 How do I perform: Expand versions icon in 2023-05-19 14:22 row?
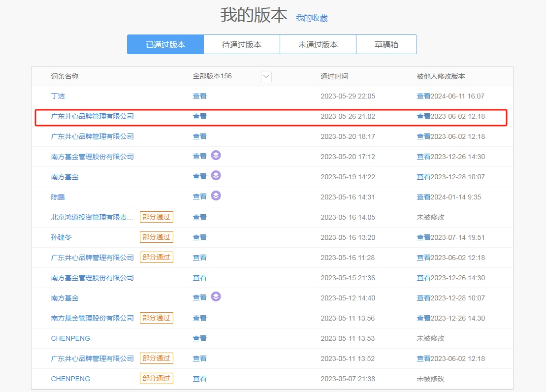(x=216, y=176)
